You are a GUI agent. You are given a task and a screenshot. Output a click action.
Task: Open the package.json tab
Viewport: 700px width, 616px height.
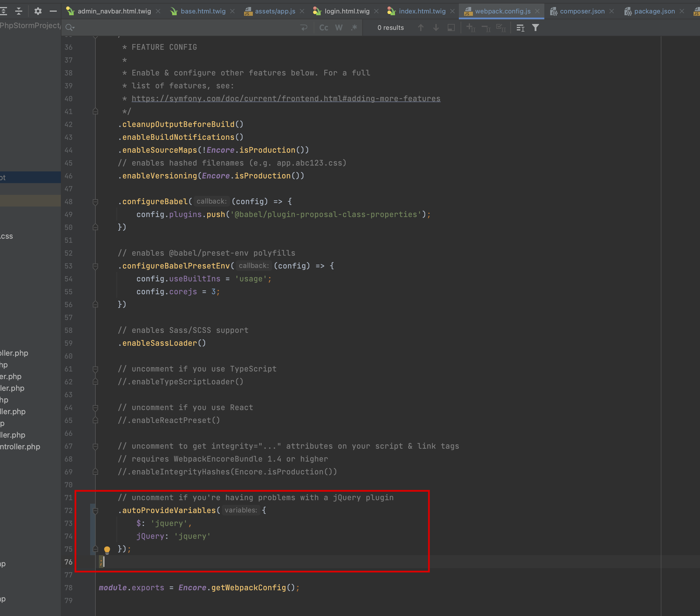(654, 11)
